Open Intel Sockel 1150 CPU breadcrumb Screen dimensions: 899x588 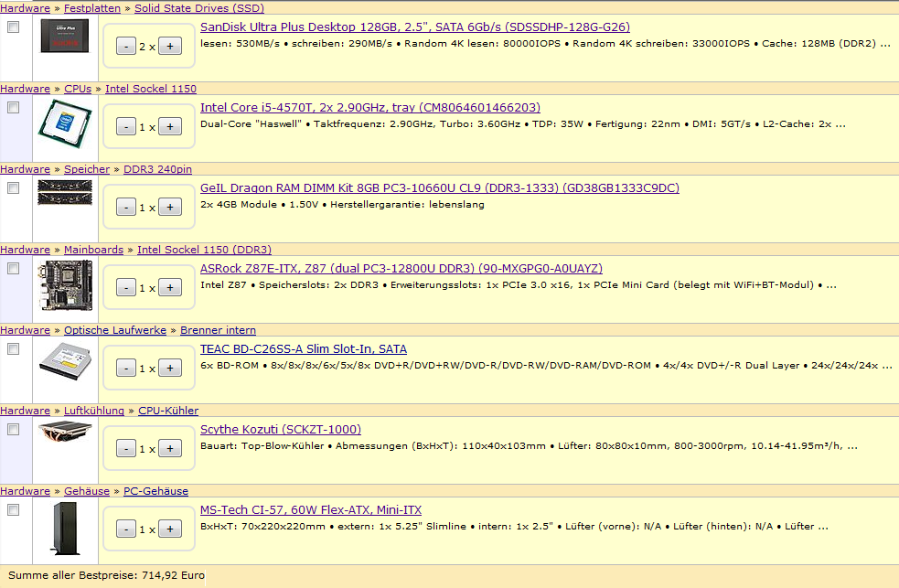coord(151,89)
